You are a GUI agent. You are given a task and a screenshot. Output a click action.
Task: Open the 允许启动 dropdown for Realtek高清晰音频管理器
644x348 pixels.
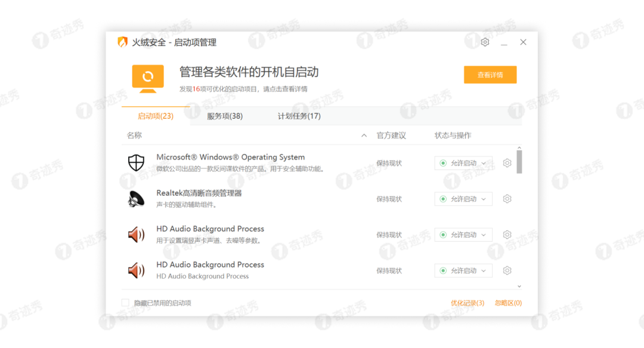pos(463,199)
